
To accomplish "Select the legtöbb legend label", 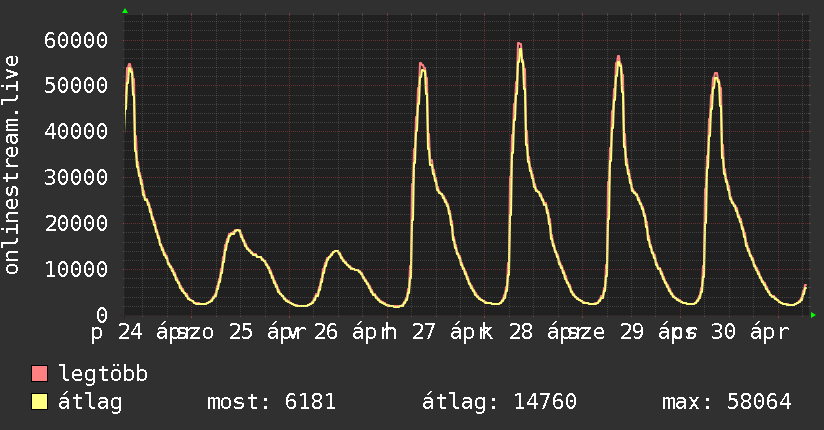I will pyautogui.click(x=103, y=374).
